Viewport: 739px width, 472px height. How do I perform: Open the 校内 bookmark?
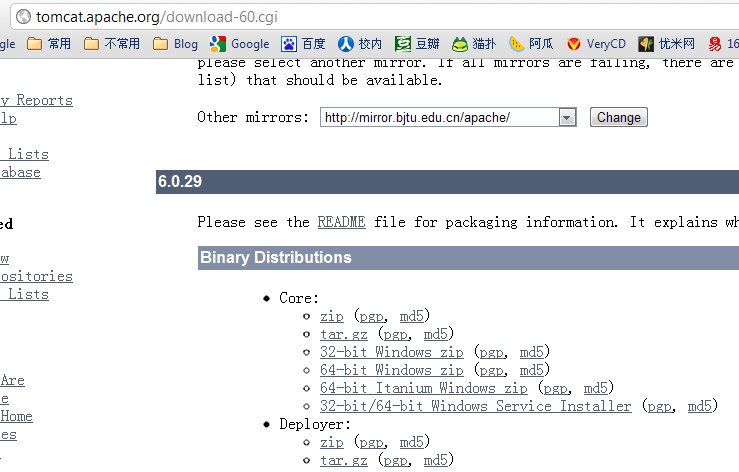click(x=360, y=44)
